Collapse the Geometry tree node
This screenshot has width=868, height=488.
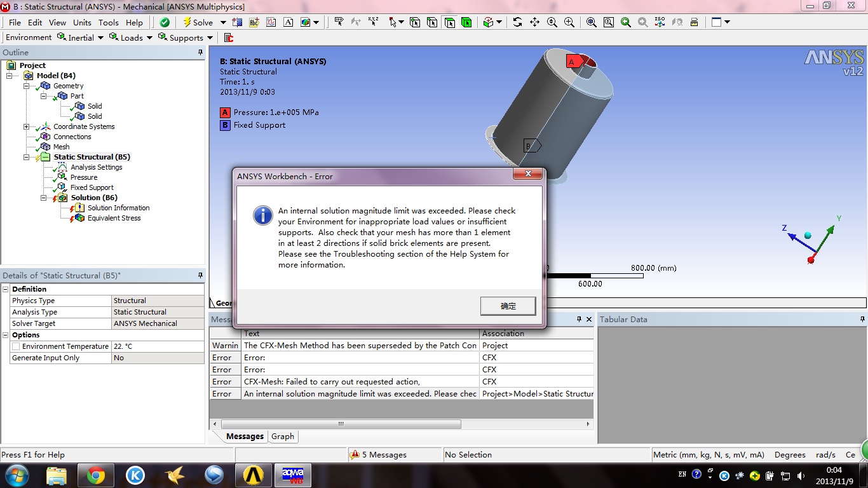(x=27, y=86)
